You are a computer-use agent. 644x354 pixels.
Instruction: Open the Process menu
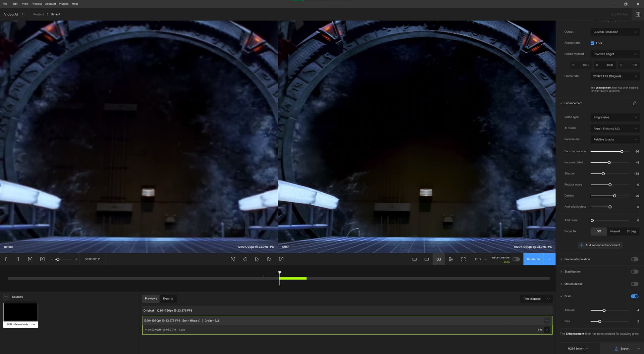(37, 4)
